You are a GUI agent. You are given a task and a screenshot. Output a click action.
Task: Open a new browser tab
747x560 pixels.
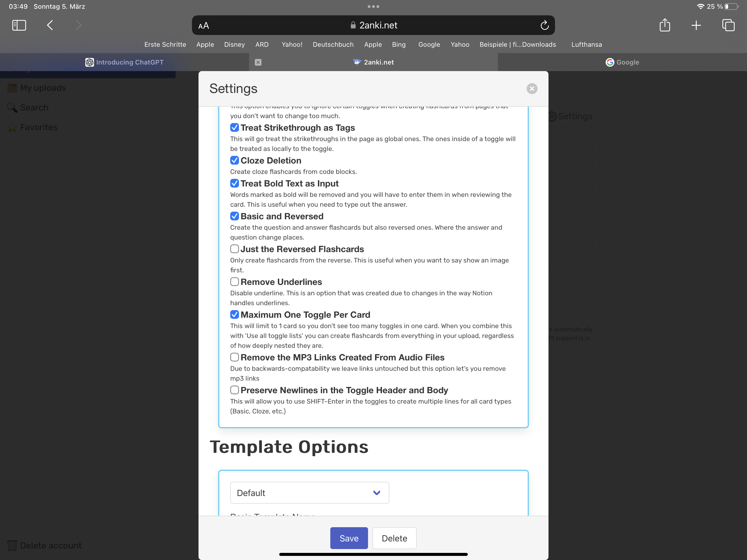pyautogui.click(x=696, y=25)
